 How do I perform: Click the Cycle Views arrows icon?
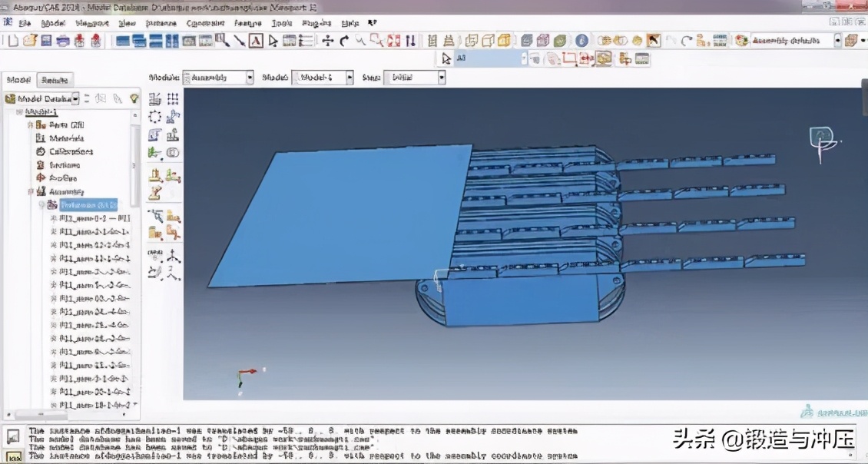[410, 41]
